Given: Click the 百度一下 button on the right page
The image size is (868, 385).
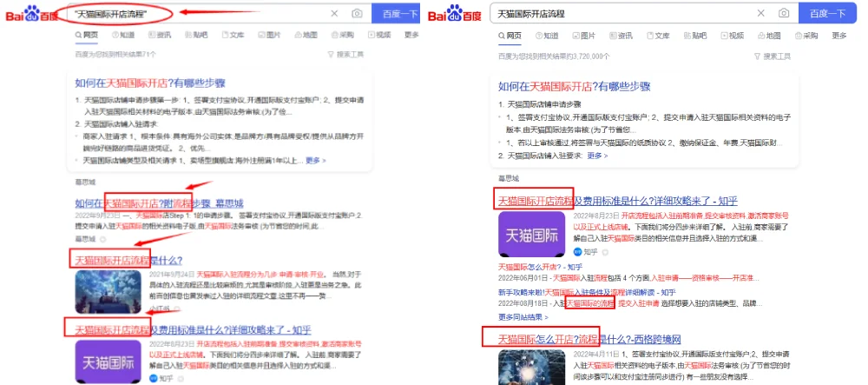Looking at the screenshot, I should point(827,14).
